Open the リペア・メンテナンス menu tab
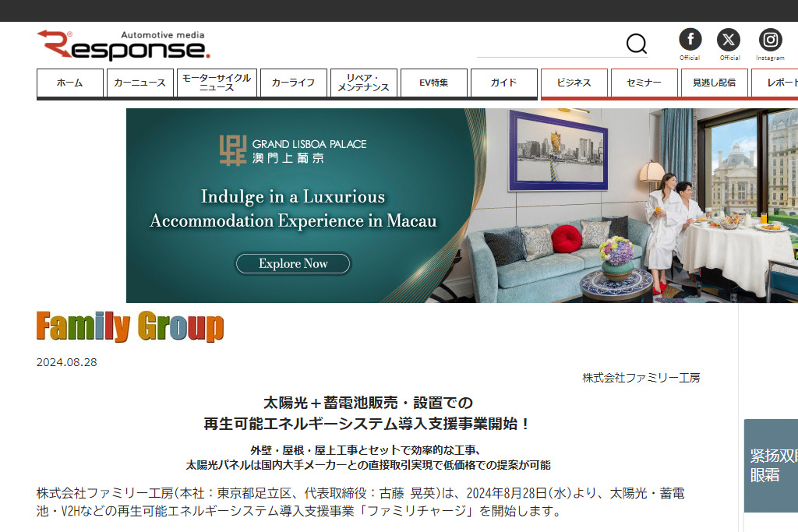Viewport: 798px width, 532px height. pos(363,83)
